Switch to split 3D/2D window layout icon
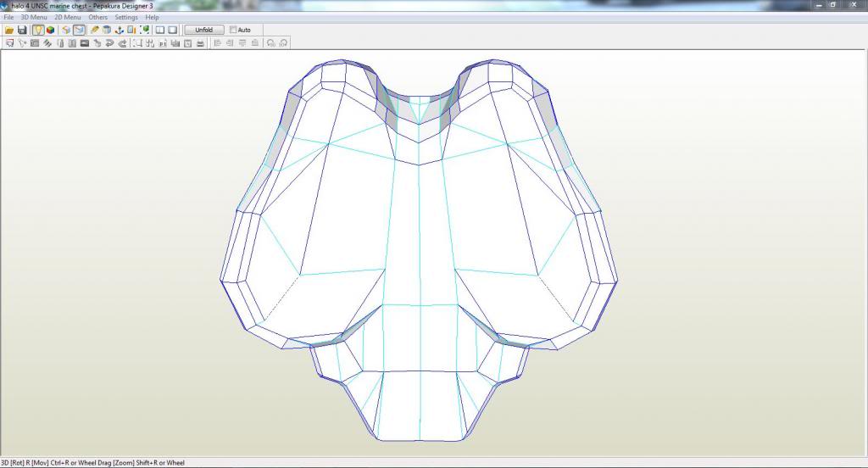Viewport: 868px width, 468px height. (160, 30)
